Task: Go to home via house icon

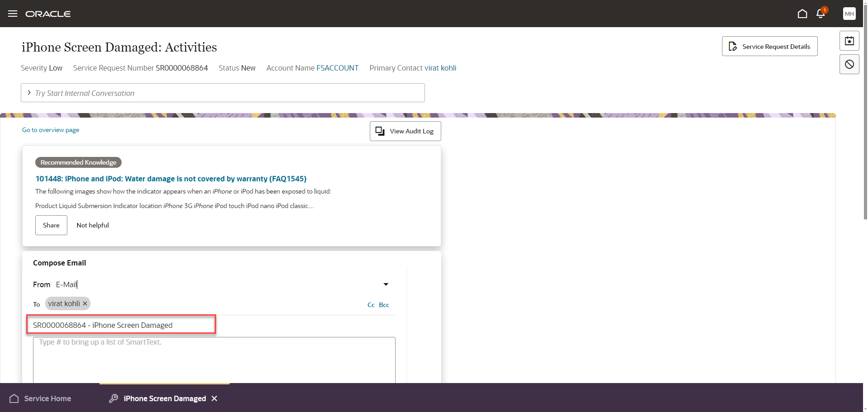Action: [802, 14]
